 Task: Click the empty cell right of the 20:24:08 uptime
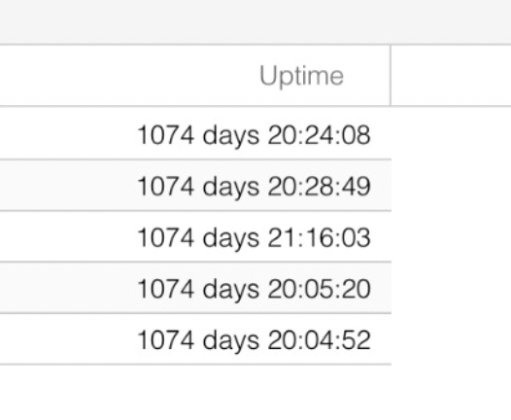452,133
